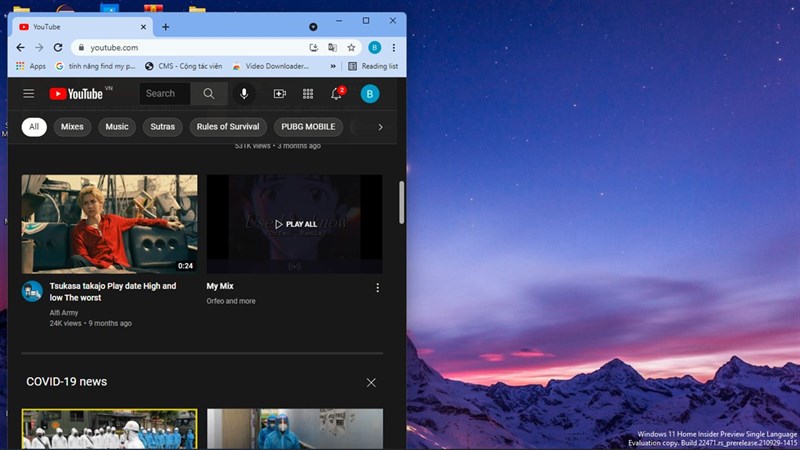Click the YouTube search magnifier button
Viewport: 800px width, 450px height.
209,93
